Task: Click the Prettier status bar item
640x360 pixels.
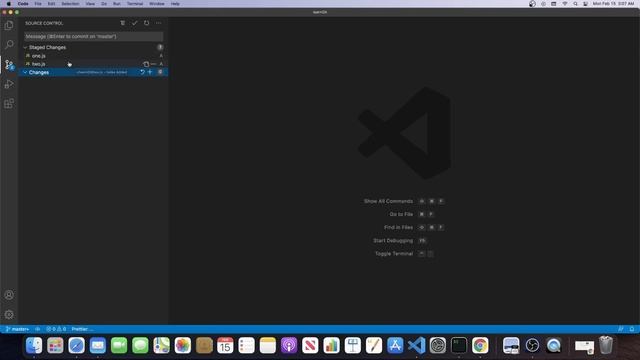Action: pos(82,329)
